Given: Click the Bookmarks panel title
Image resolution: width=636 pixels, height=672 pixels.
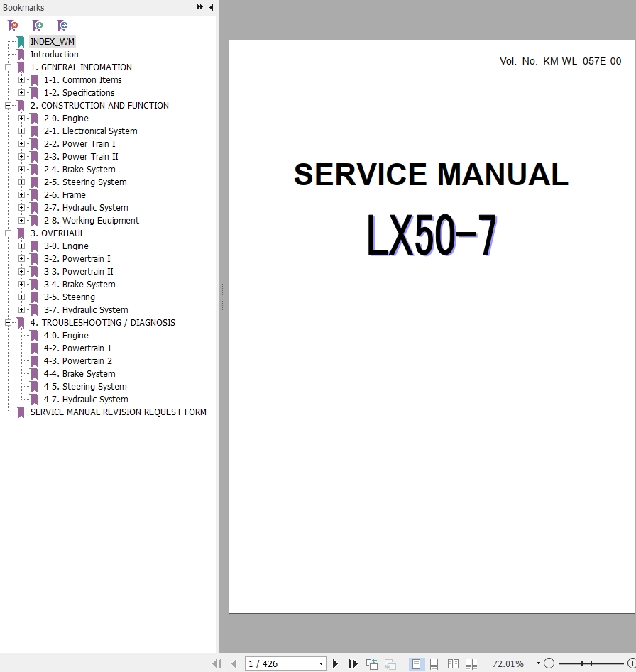Looking at the screenshot, I should 23,7.
